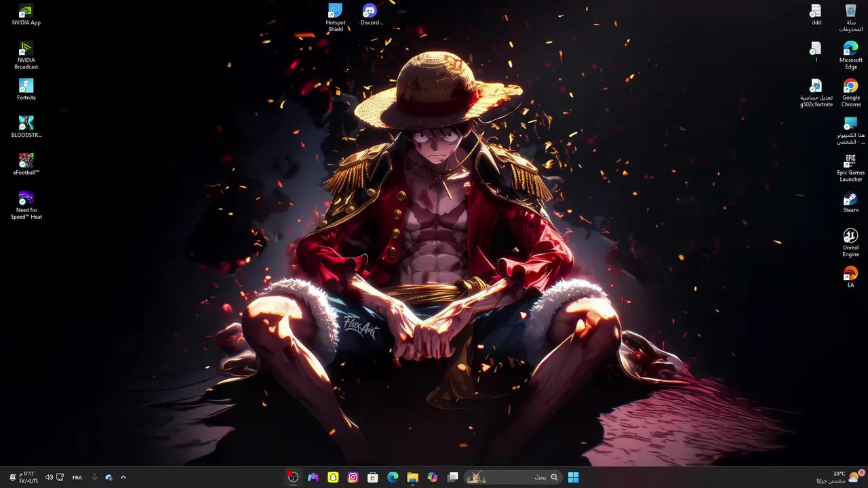Screen dimensions: 868x488
Task: Click the BLOODSTR... game icon
Action: tap(26, 127)
